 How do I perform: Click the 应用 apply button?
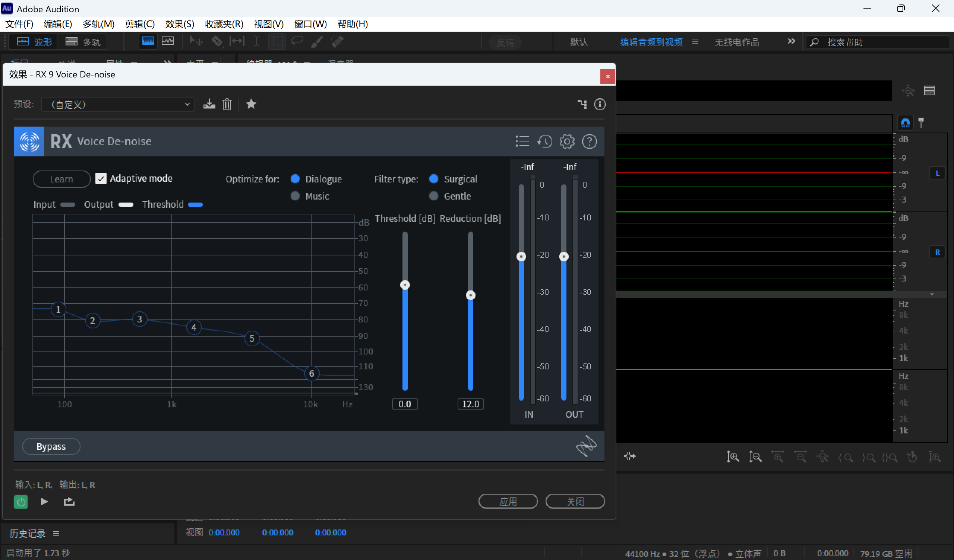pos(508,502)
